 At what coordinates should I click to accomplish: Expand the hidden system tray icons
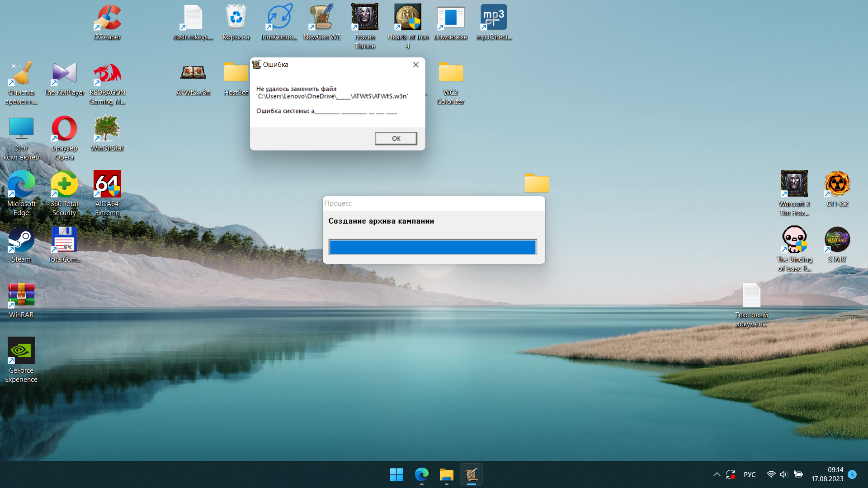click(x=717, y=474)
